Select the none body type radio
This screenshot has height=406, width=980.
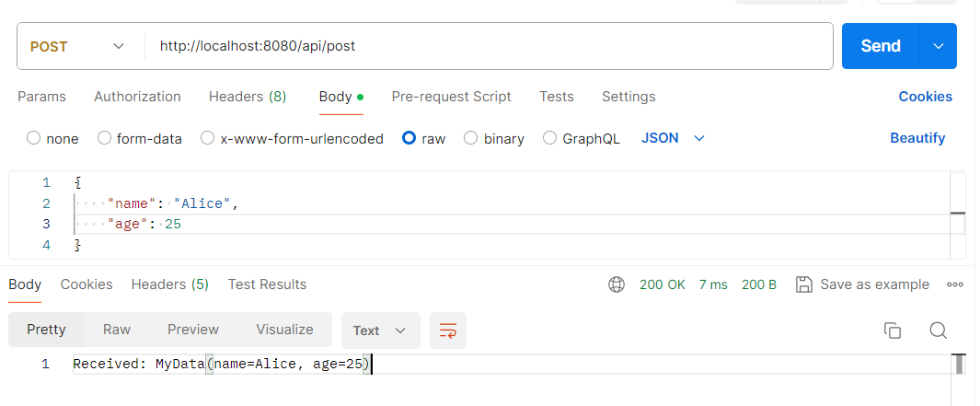point(34,138)
